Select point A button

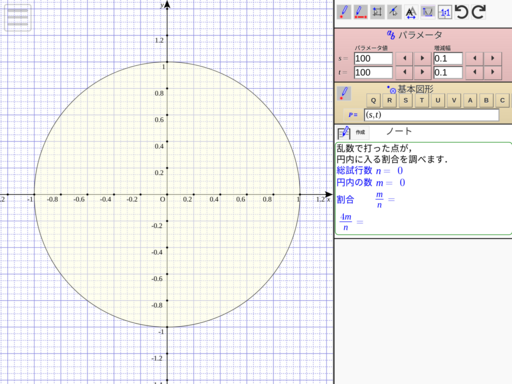[470, 100]
